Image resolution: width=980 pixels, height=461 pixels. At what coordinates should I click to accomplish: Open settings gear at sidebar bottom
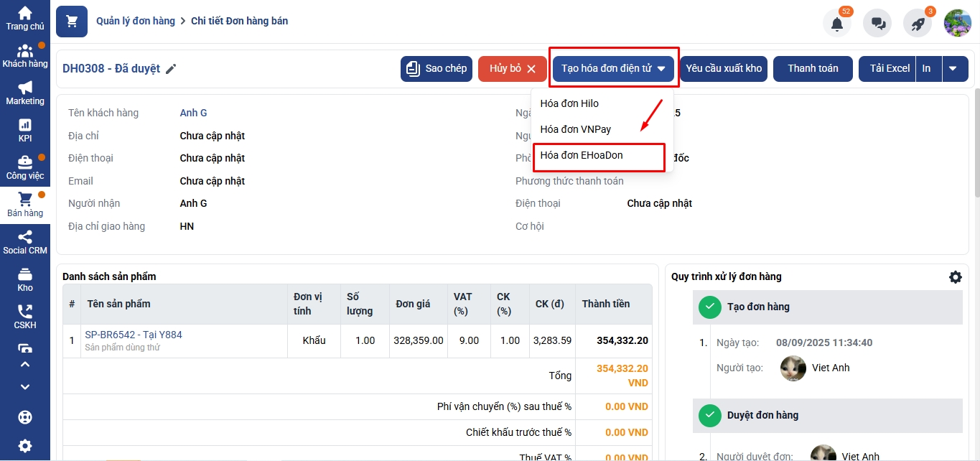(x=25, y=446)
